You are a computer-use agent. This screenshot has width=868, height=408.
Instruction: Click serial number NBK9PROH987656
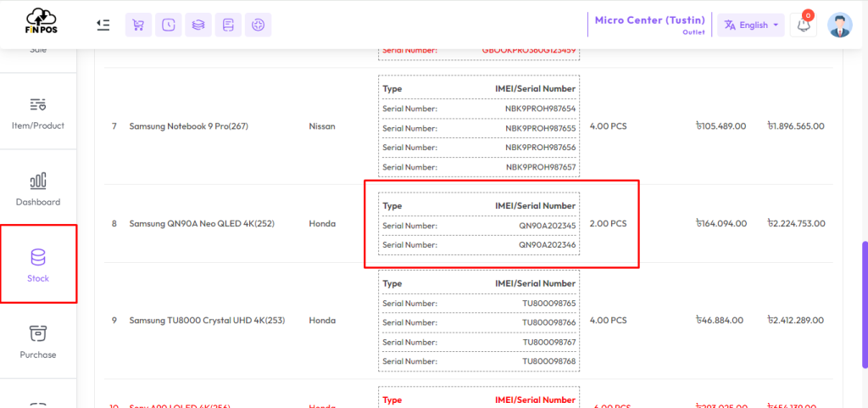(540, 148)
